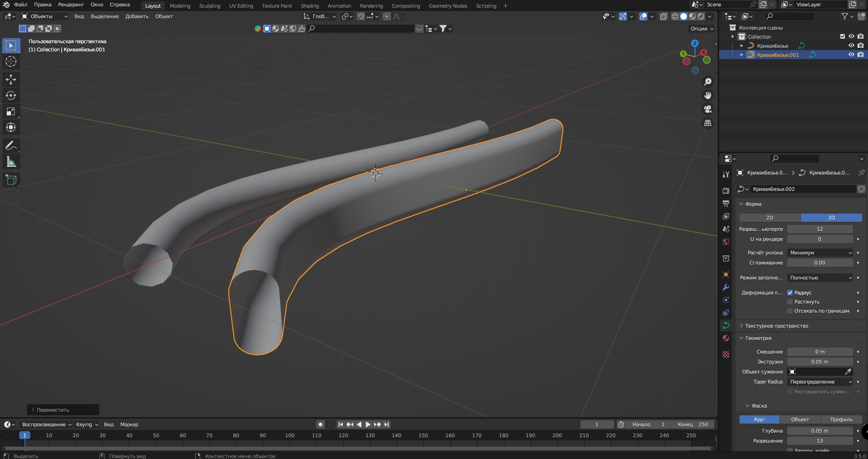868x459 pixels.
Task: Switch to the Shading workspace tab
Action: (x=310, y=6)
